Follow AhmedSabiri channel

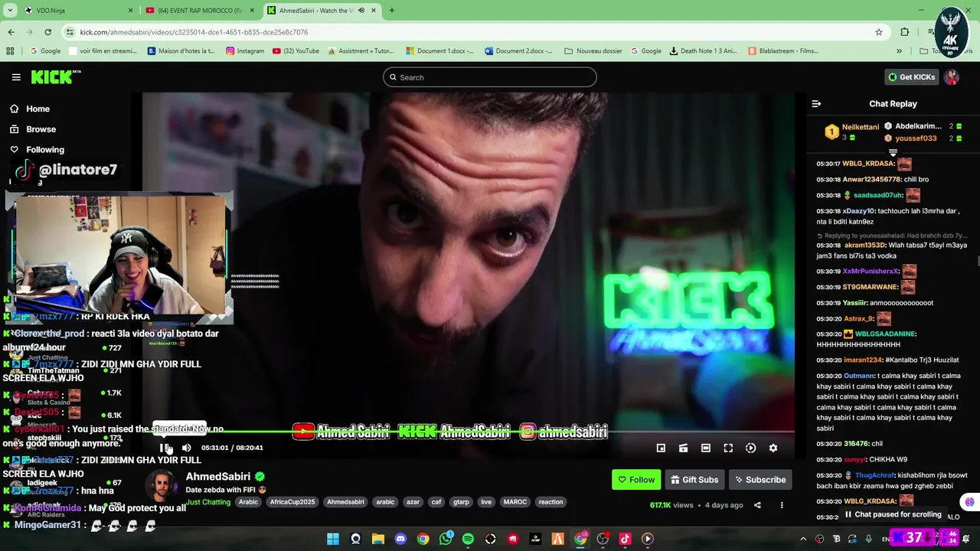[636, 480]
